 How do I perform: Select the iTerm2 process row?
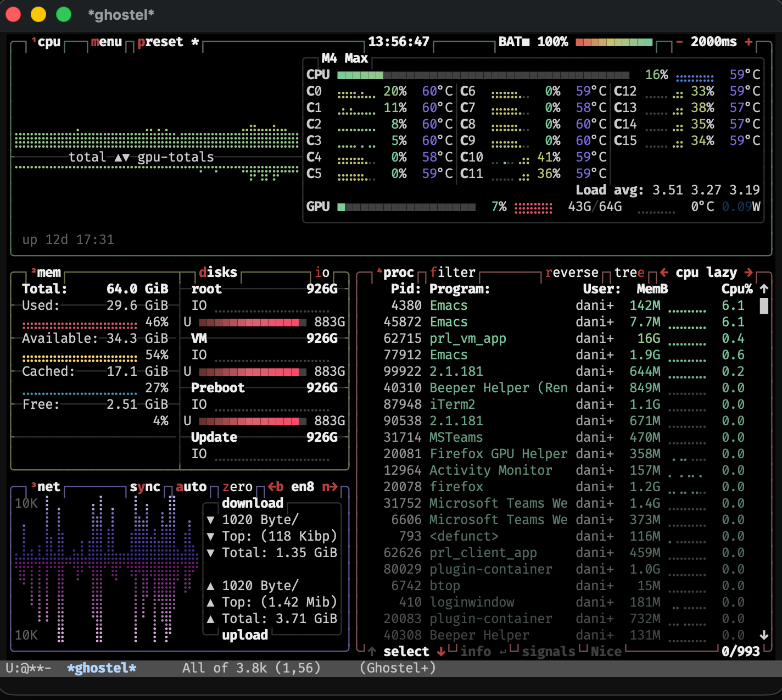[564, 404]
